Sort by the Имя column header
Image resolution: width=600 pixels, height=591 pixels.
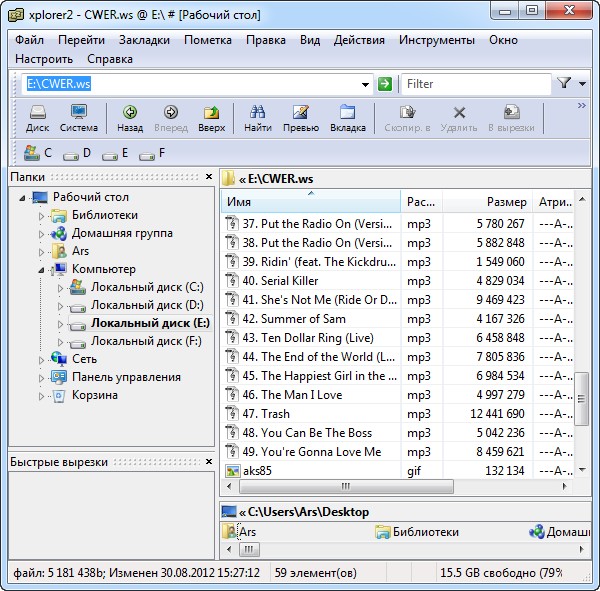pos(311,202)
